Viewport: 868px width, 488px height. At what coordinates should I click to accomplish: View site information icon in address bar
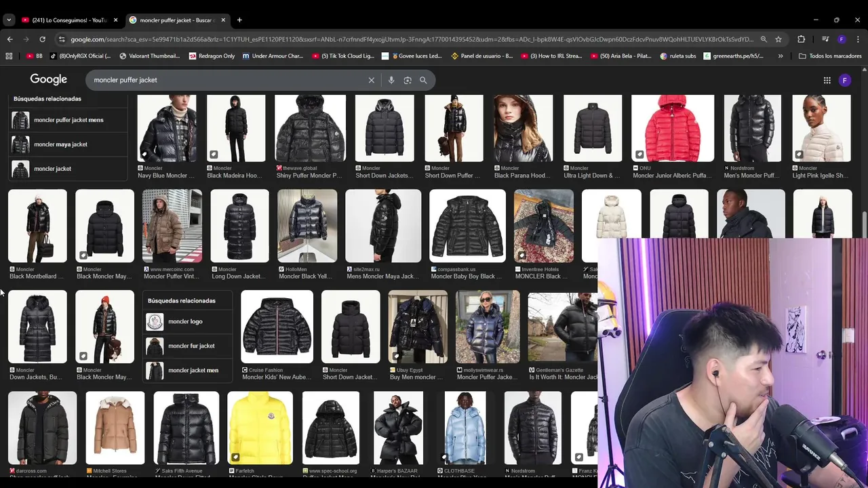click(62, 39)
